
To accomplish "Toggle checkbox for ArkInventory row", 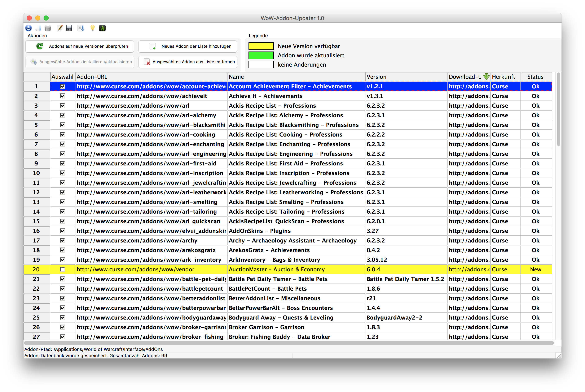I will (62, 260).
